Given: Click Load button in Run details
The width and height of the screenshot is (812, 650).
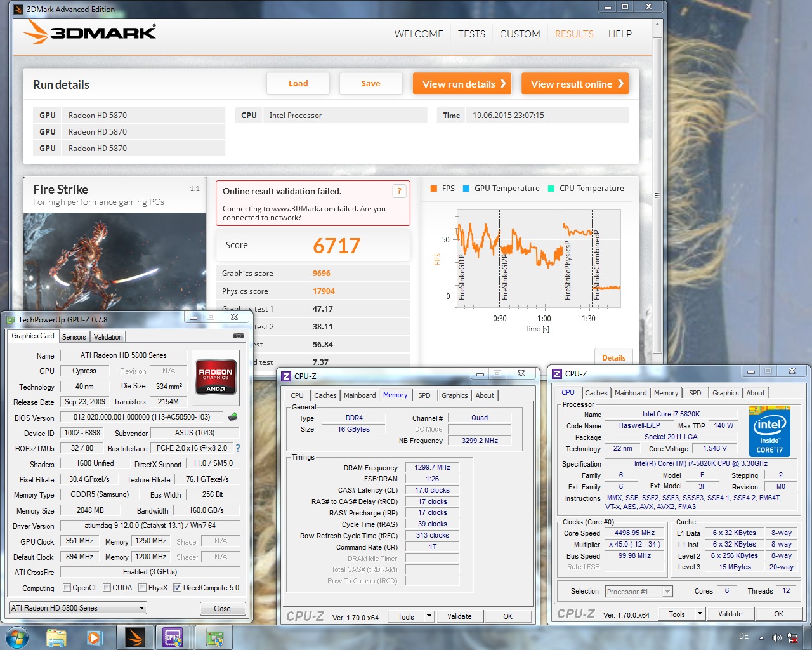Looking at the screenshot, I should click(298, 83).
